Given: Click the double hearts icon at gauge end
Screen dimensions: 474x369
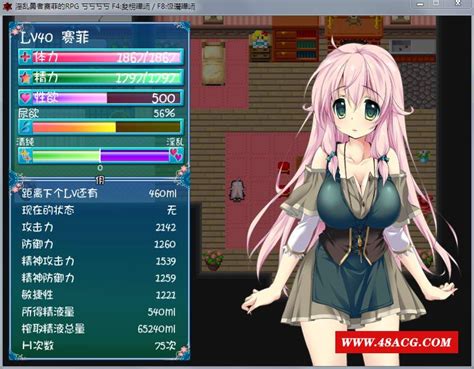Looking at the screenshot, I should click(x=176, y=155).
